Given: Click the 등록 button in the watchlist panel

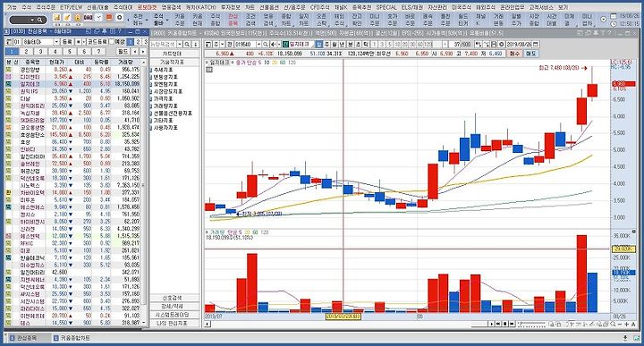Looking at the screenshot, I should click(67, 42).
